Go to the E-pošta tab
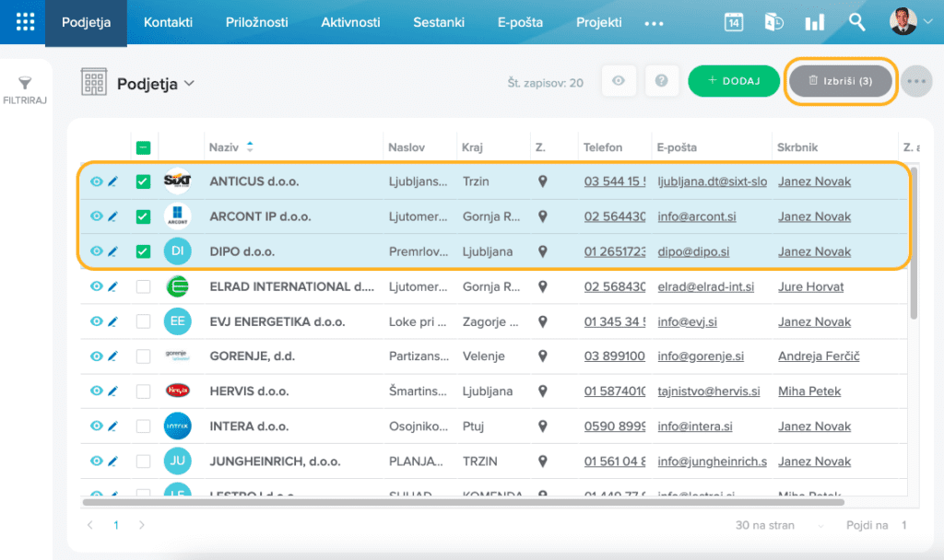Viewport: 944px width, 560px height. click(x=520, y=22)
